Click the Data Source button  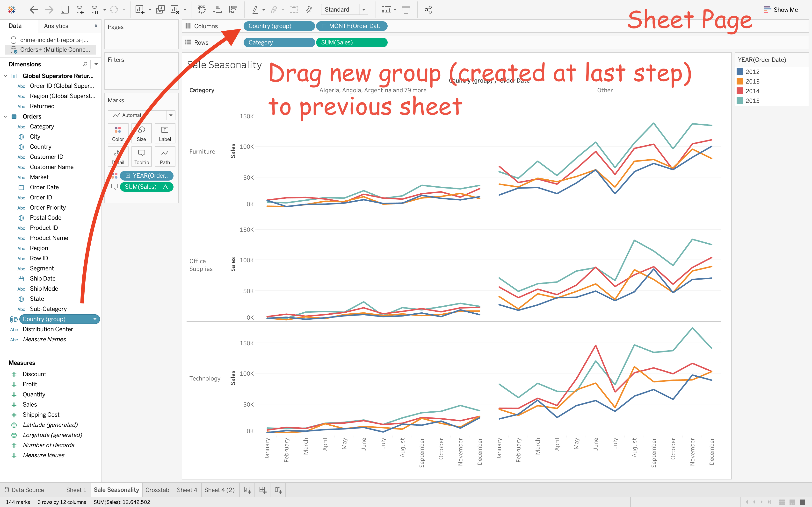tap(24, 490)
